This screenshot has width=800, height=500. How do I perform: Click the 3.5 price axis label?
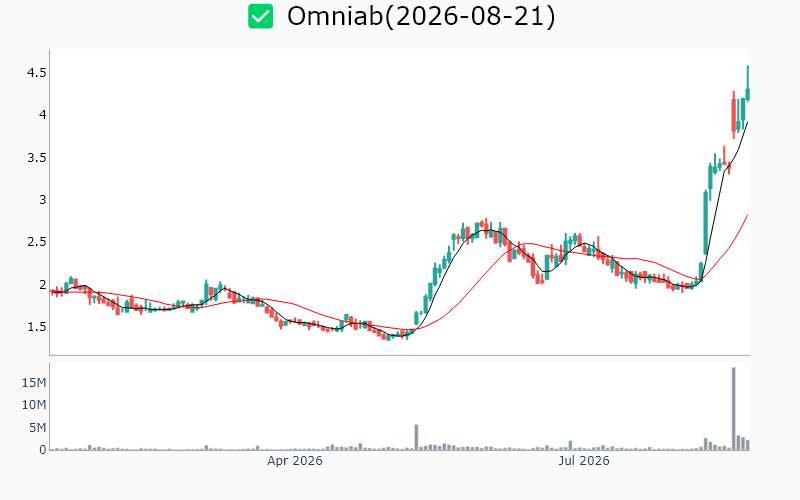(x=36, y=158)
